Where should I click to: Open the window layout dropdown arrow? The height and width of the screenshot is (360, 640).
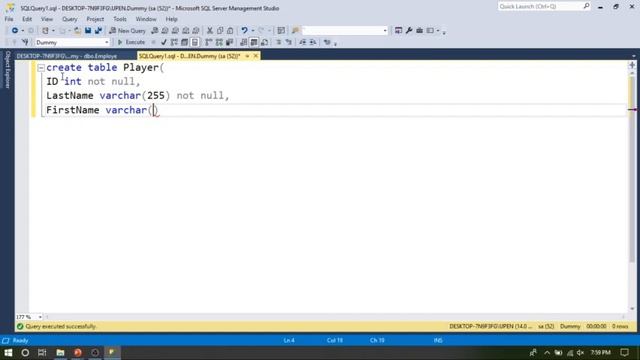438,31
